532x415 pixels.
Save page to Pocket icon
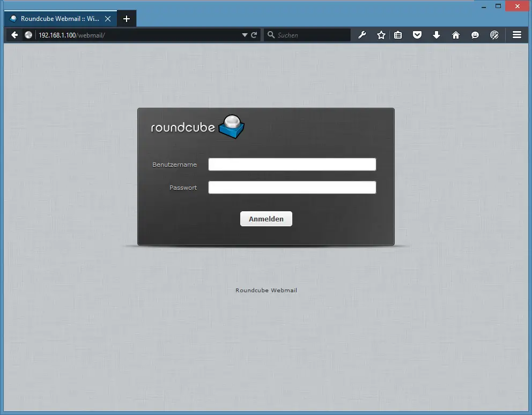click(x=417, y=35)
